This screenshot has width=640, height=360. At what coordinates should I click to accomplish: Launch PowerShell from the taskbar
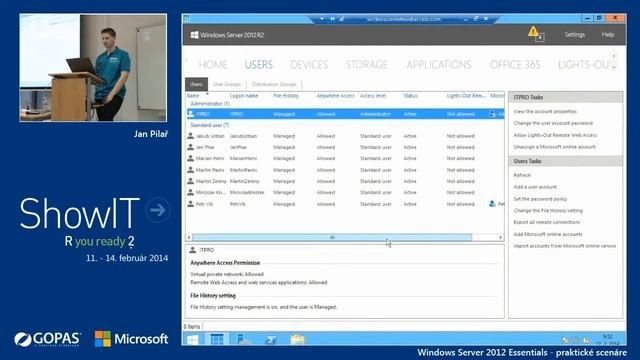pyautogui.click(x=270, y=339)
